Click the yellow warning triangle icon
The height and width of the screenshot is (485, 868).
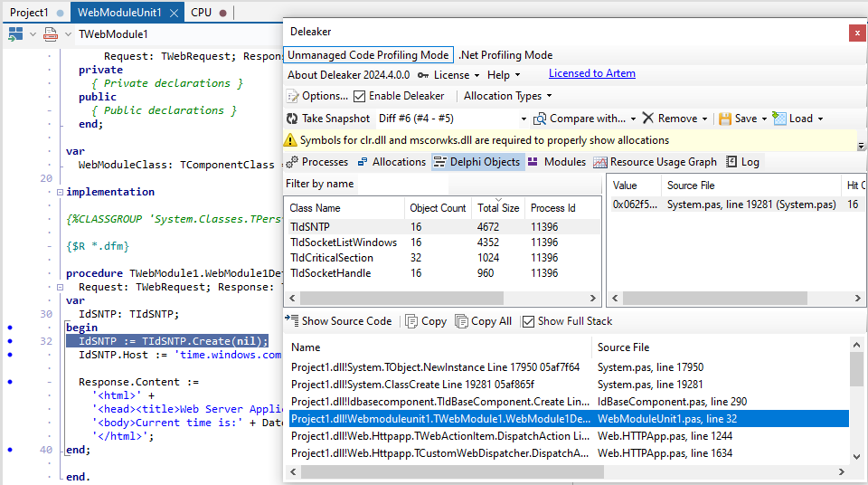(290, 140)
